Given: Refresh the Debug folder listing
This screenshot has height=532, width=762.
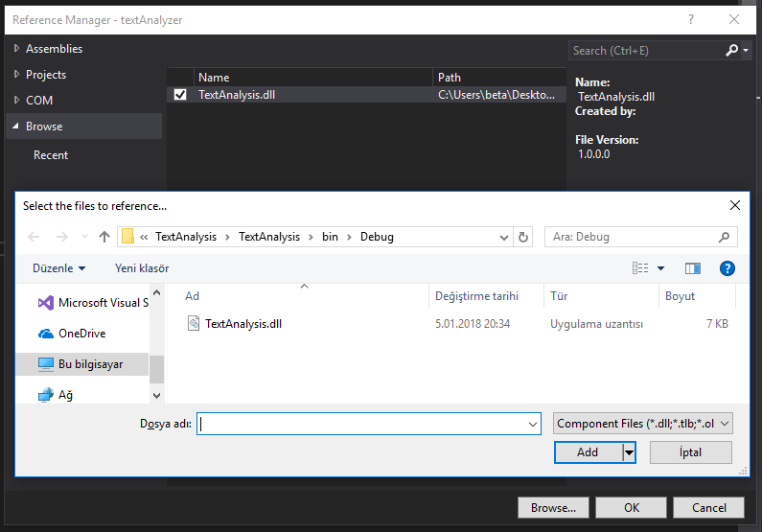Looking at the screenshot, I should pyautogui.click(x=523, y=237).
